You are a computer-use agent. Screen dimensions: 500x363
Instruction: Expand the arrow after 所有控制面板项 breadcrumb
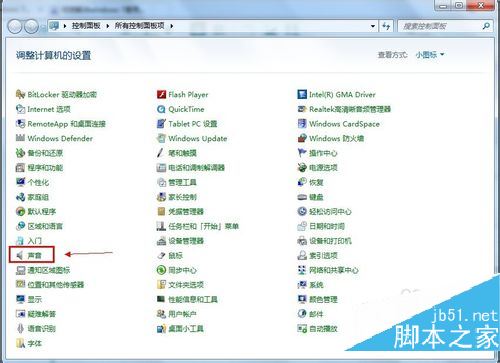point(171,26)
